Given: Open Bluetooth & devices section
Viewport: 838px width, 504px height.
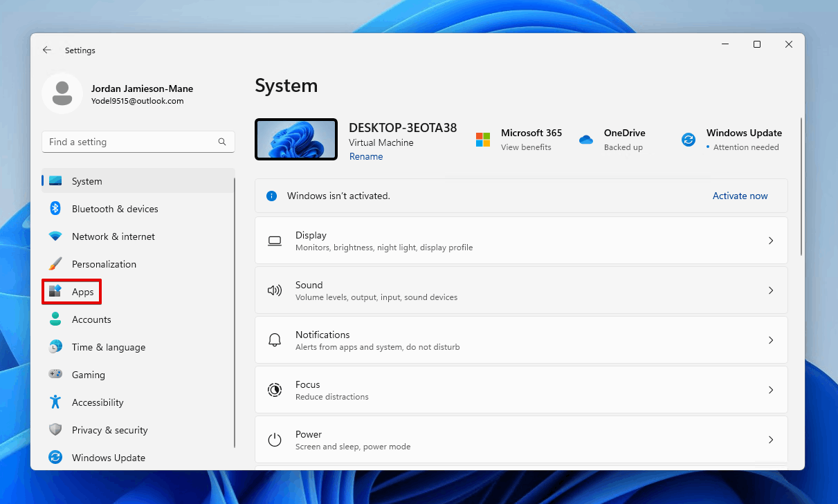Looking at the screenshot, I should 138,209.
